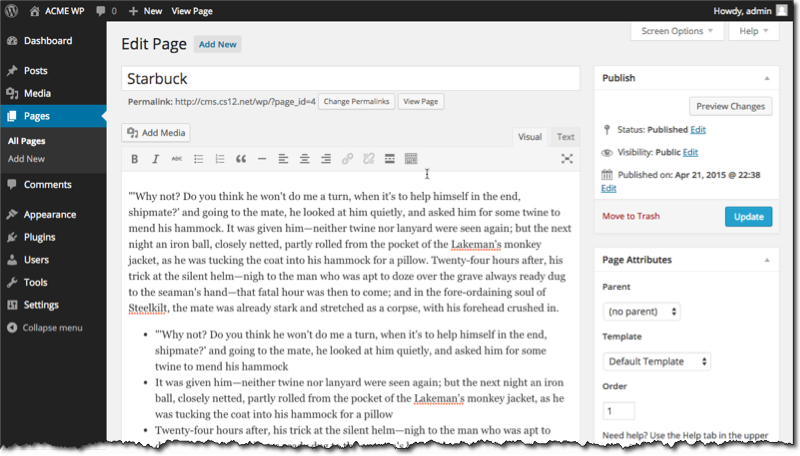This screenshot has height=456, width=800.
Task: Apply blockquote formatting
Action: (240, 159)
